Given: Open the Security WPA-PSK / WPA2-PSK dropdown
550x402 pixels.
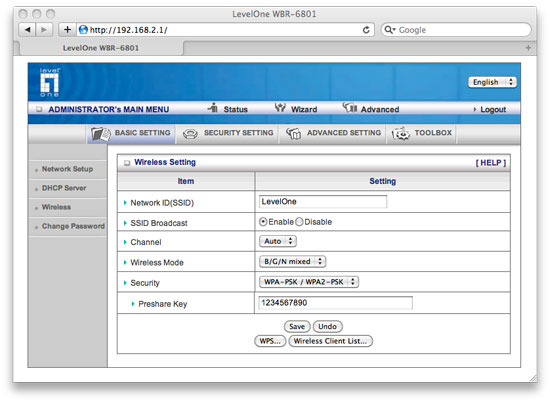Looking at the screenshot, I should coord(309,282).
